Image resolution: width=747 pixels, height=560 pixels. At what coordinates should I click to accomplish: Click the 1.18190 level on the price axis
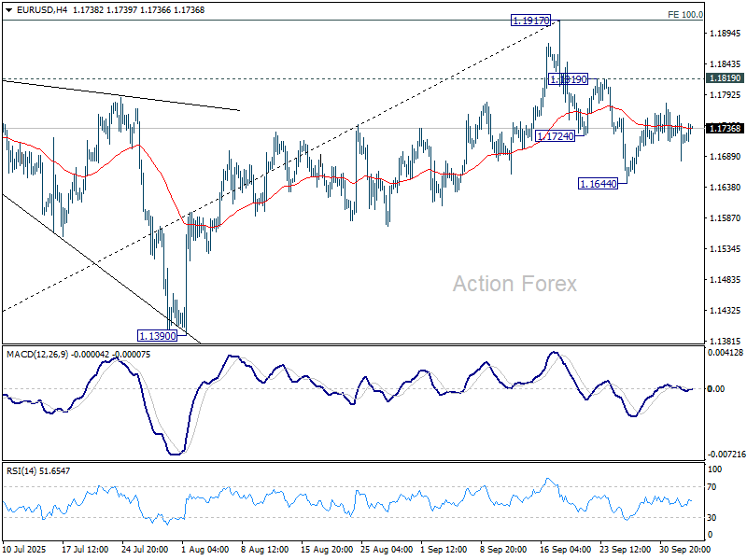tap(725, 78)
